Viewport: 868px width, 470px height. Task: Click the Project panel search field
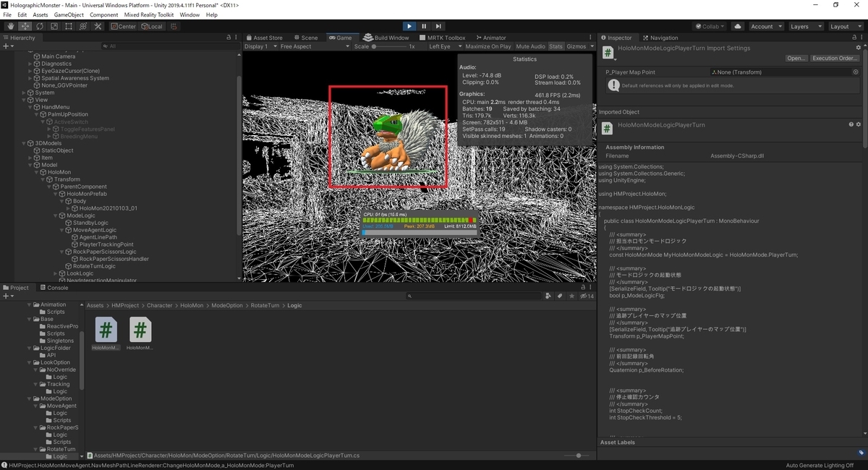[475, 296]
